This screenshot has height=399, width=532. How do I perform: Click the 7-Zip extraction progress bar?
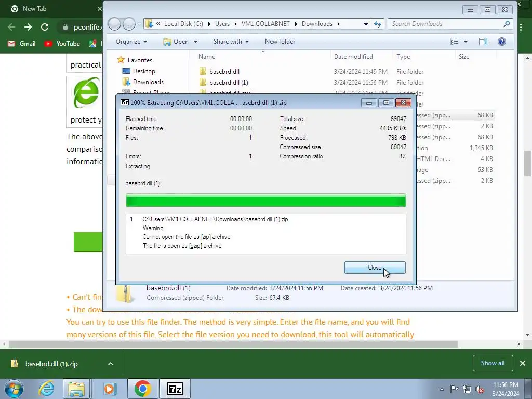[265, 200]
